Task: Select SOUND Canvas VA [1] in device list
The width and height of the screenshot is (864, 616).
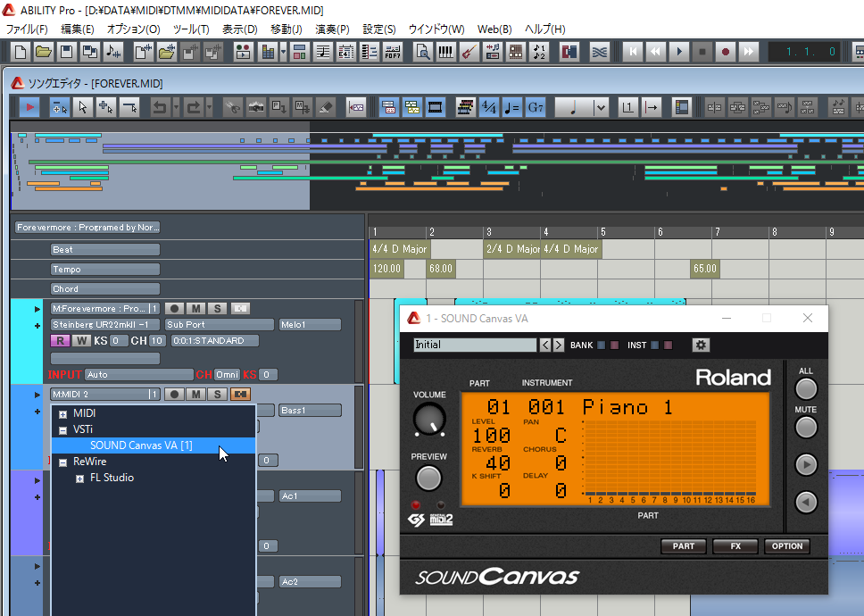Action: tap(141, 445)
